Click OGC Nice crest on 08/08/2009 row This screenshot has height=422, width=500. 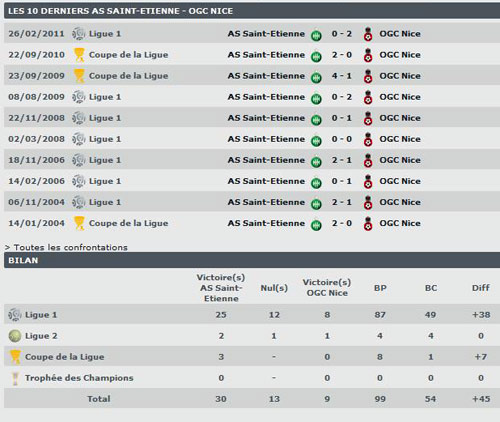tap(368, 97)
